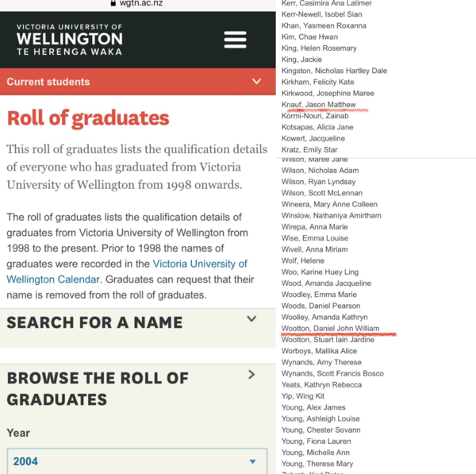Select the name Kim, Chae Hwan

pos(309,37)
